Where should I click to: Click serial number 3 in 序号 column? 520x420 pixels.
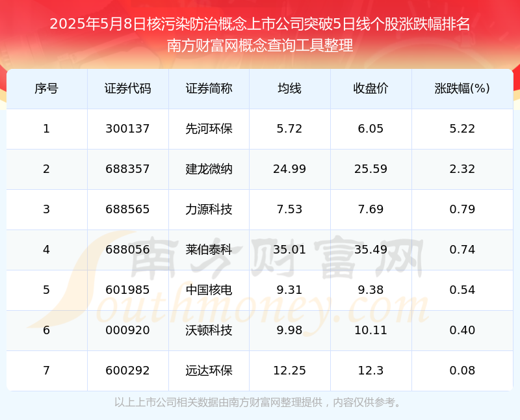coord(46,209)
